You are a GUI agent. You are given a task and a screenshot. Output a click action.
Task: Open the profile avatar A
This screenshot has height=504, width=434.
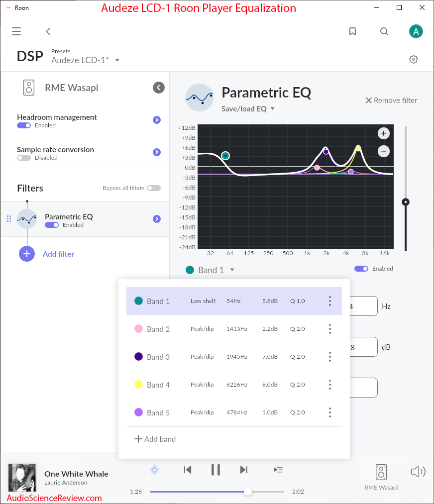(x=416, y=31)
